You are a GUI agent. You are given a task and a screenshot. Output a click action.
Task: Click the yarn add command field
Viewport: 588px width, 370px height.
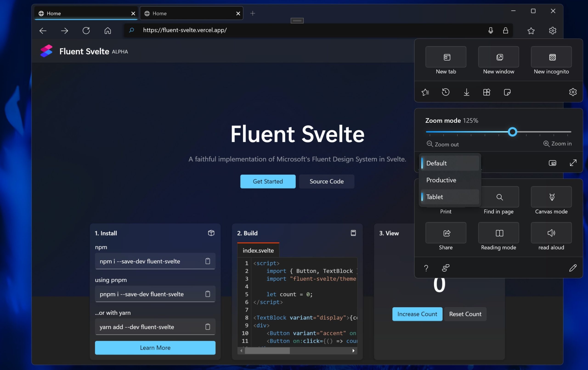click(155, 327)
